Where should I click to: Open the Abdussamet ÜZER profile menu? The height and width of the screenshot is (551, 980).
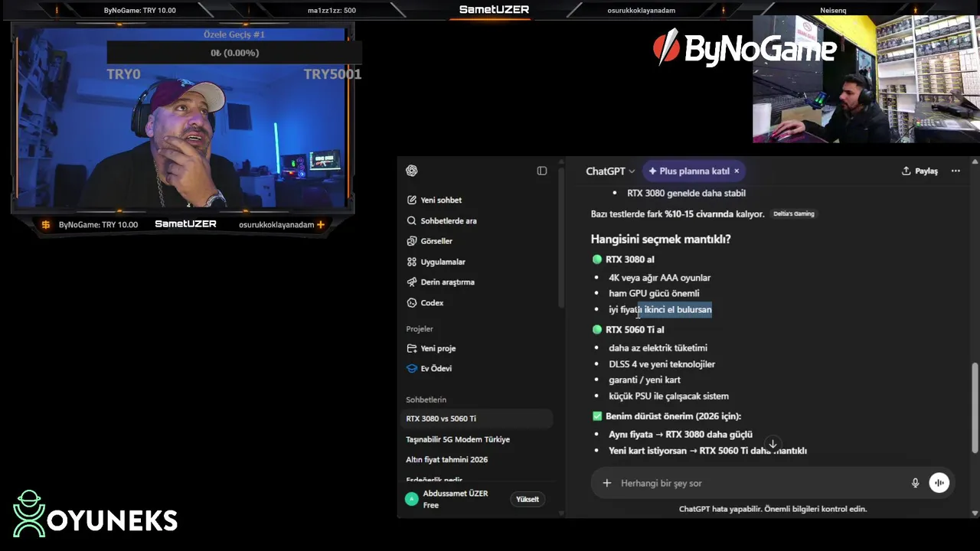[455, 499]
